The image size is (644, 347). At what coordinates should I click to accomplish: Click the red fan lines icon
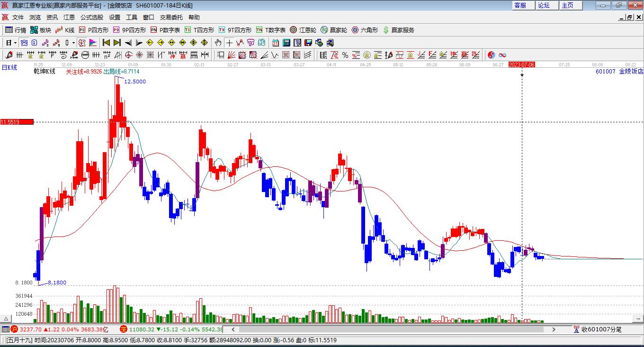pyautogui.click(x=232, y=55)
